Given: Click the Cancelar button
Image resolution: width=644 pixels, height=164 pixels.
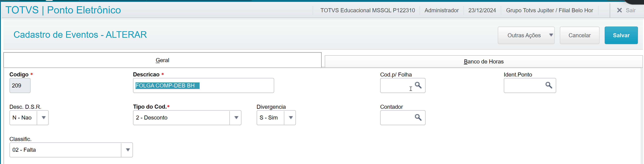Looking at the screenshot, I should 579,35.
